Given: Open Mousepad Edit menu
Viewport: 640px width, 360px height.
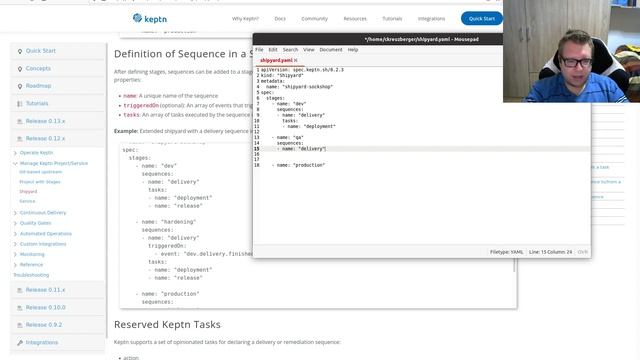Looking at the screenshot, I should point(273,50).
